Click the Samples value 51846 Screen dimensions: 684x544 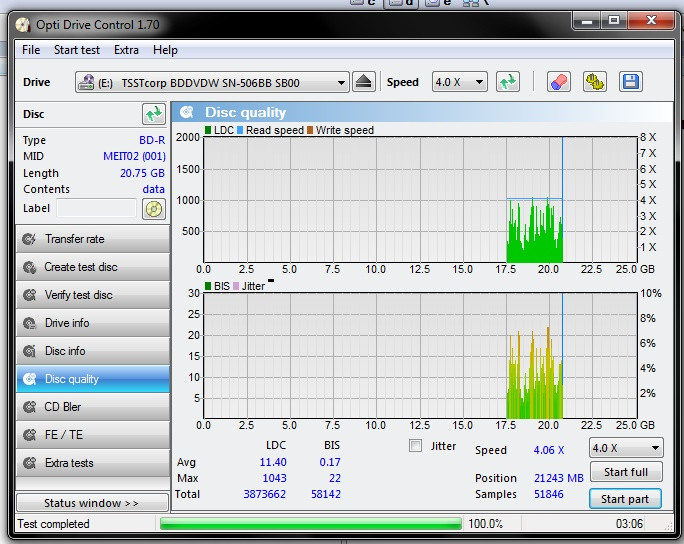point(549,494)
